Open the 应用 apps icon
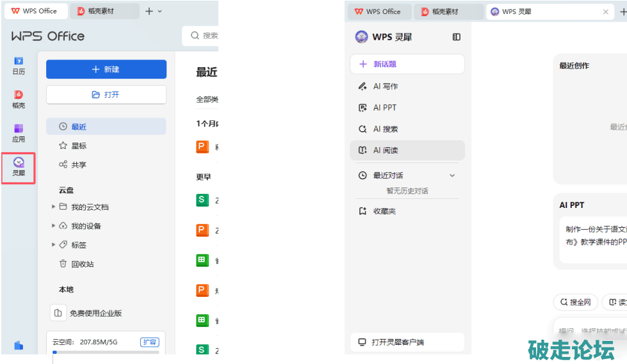The image size is (627, 364). tap(19, 133)
